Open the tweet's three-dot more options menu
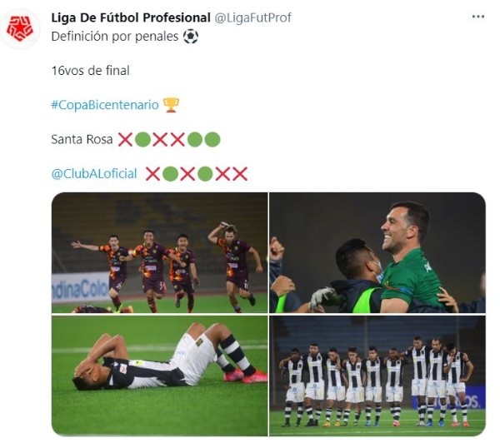The height and width of the screenshot is (448, 500). tap(477, 17)
